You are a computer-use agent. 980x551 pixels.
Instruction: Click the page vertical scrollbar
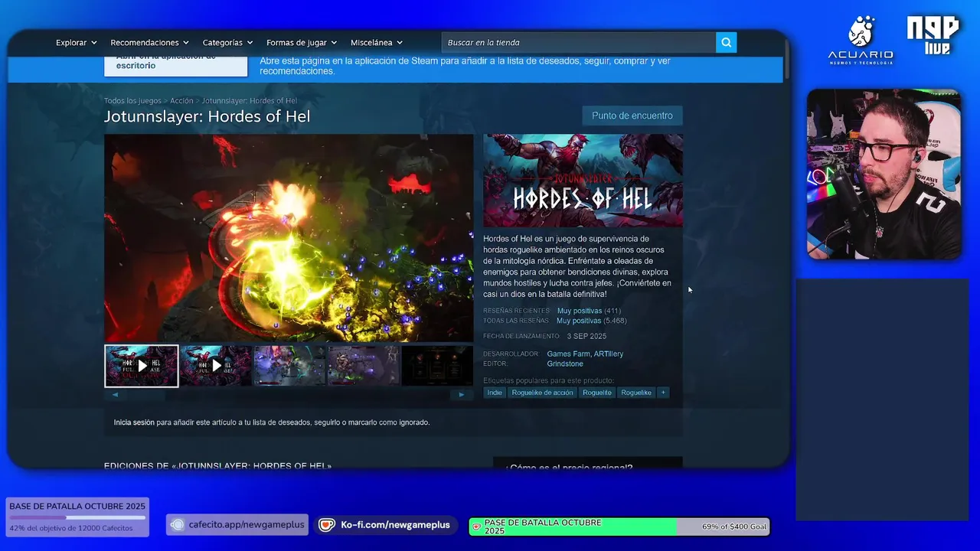point(786,61)
